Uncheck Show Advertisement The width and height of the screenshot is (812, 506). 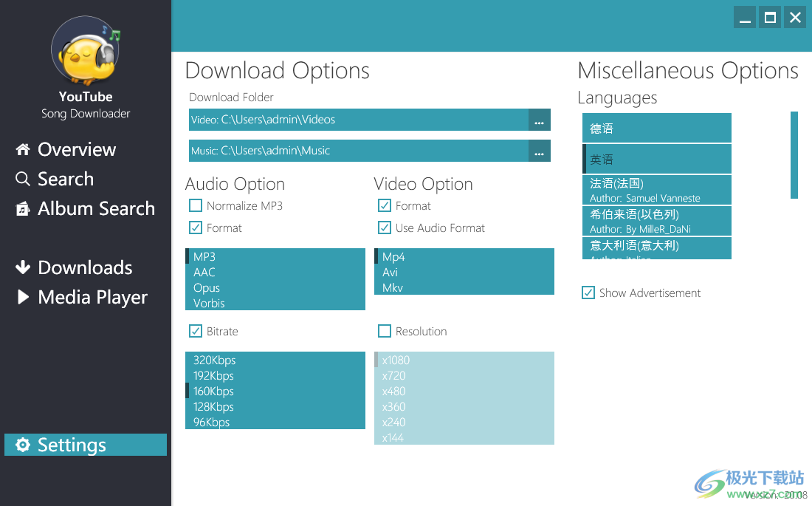tap(588, 293)
